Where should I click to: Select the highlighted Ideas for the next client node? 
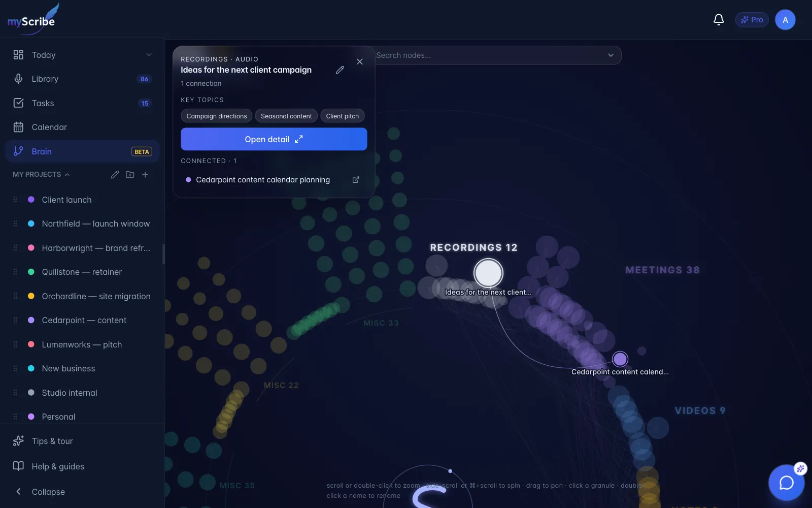(x=488, y=273)
